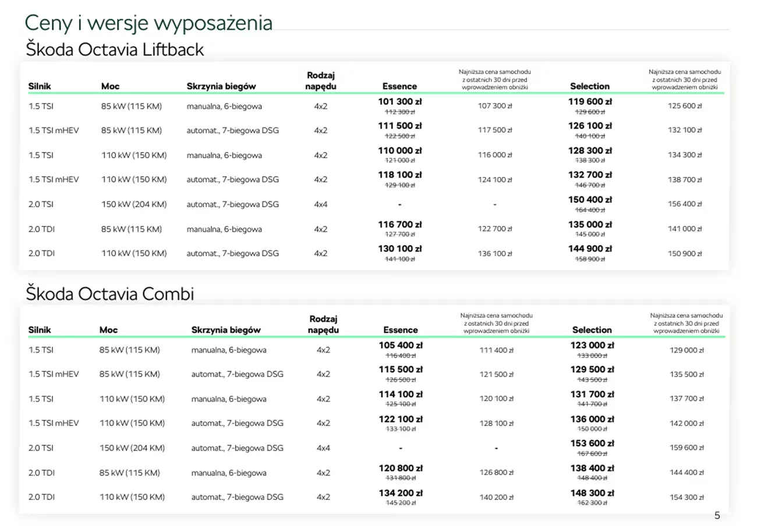Click the bold price "153 600 zł"
This screenshot has width=757, height=532.
click(x=592, y=444)
